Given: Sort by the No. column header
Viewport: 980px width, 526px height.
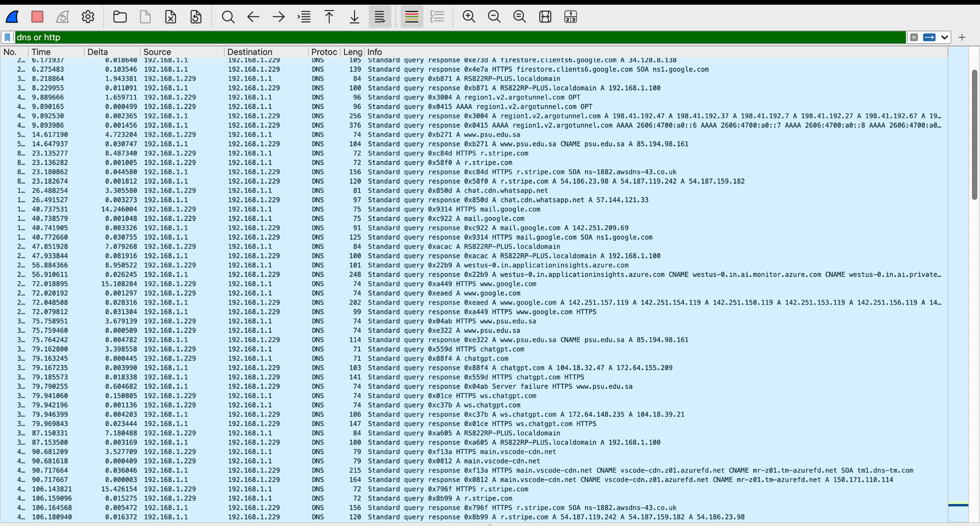Looking at the screenshot, I should [14, 52].
